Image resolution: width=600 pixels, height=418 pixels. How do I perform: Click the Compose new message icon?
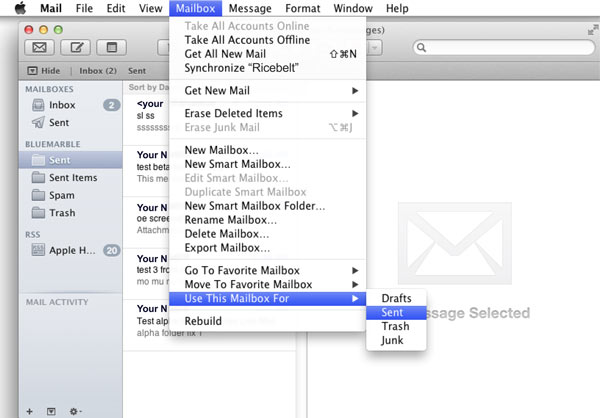pos(76,47)
